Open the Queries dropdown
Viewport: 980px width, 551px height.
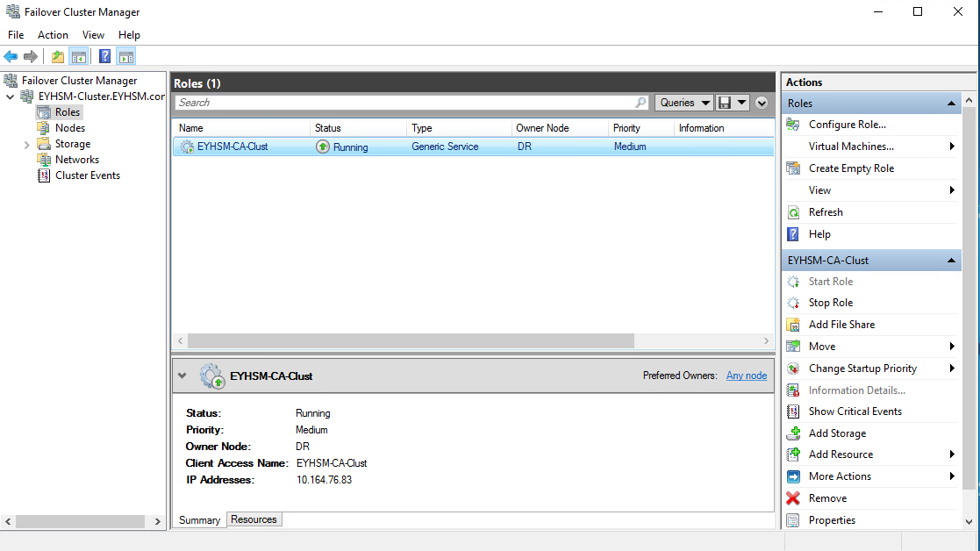(683, 103)
